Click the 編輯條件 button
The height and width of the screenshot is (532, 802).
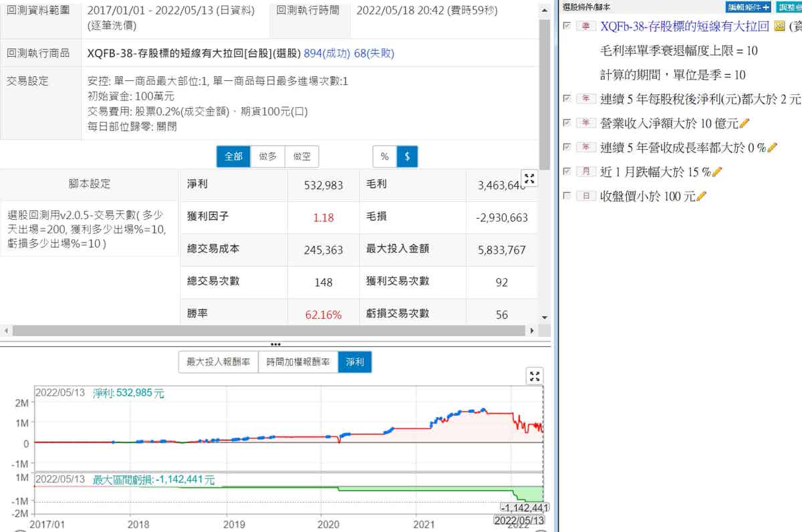pyautogui.click(x=748, y=7)
